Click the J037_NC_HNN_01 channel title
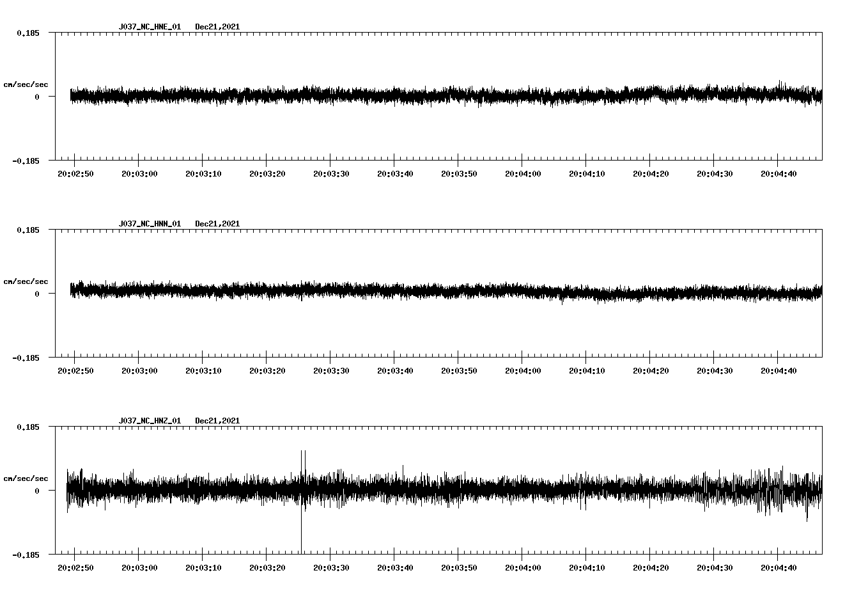This screenshot has height=591, width=868. [150, 224]
